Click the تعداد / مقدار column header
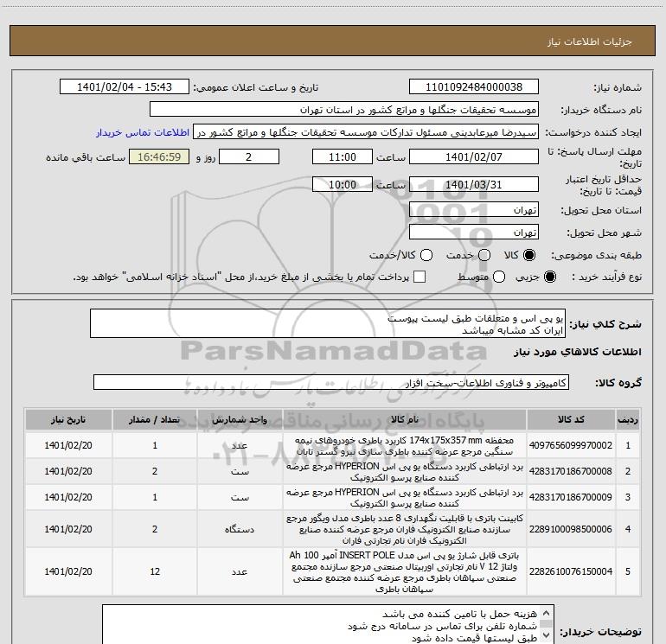The width and height of the screenshot is (666, 644). tap(155, 420)
